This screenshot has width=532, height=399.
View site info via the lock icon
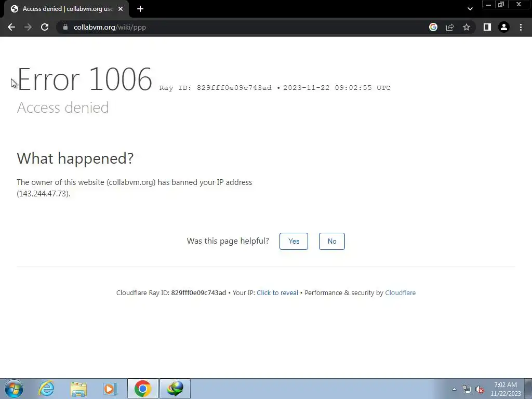tap(65, 27)
